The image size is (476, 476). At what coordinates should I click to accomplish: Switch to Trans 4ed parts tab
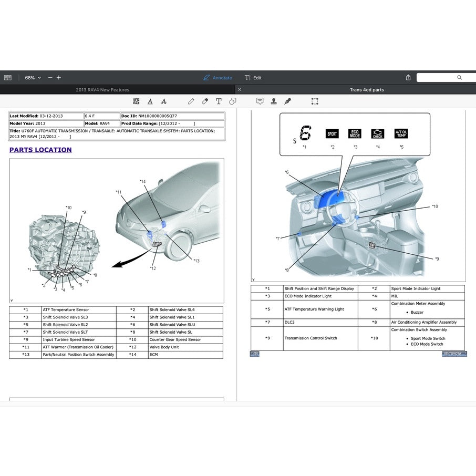[367, 90]
